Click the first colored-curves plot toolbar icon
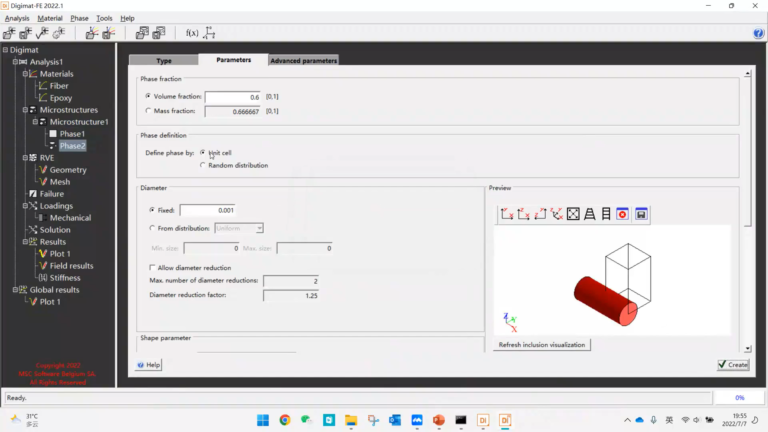 click(92, 33)
